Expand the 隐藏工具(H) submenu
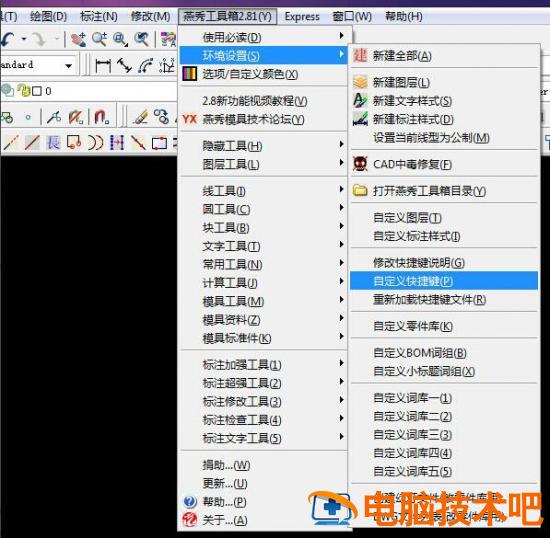 click(x=263, y=146)
